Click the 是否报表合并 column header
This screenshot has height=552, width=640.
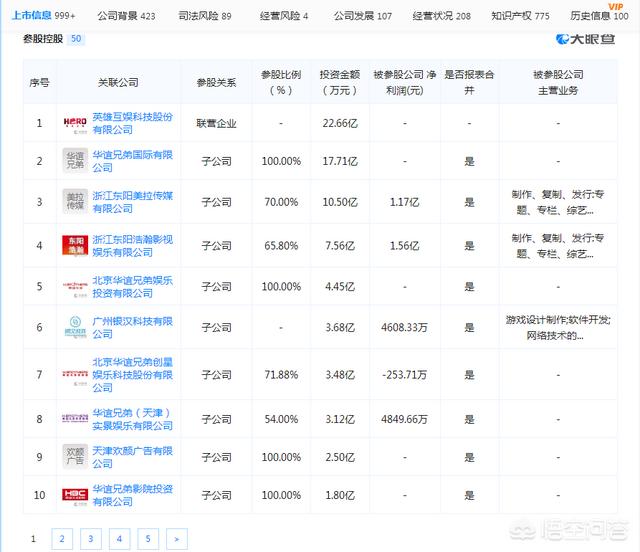point(469,82)
